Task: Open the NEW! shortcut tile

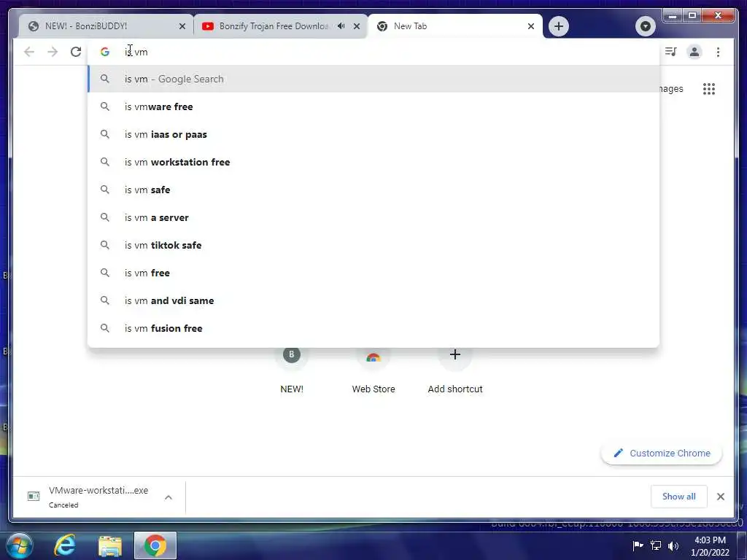Action: point(292,370)
